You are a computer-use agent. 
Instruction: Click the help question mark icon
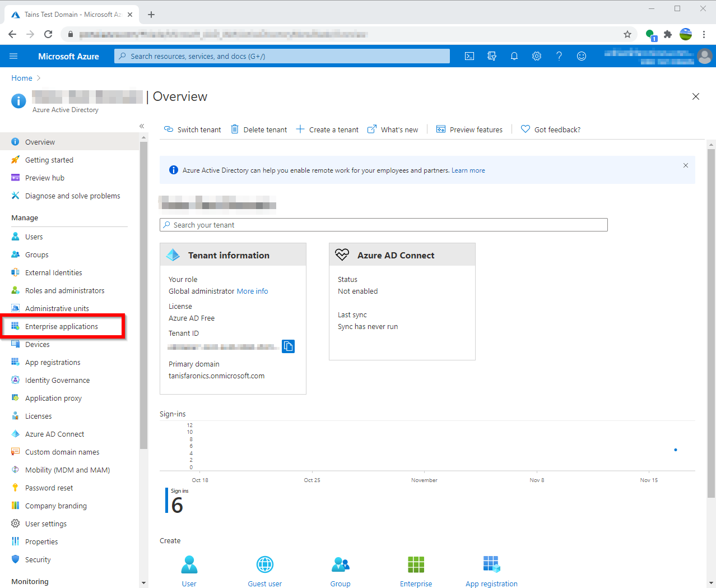pyautogui.click(x=559, y=56)
